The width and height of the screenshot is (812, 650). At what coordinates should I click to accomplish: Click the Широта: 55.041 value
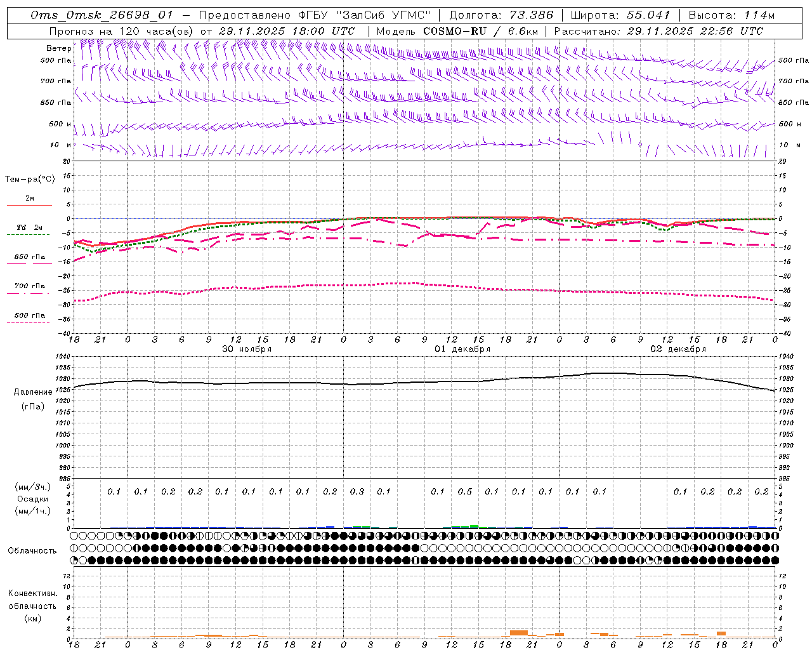click(x=620, y=15)
